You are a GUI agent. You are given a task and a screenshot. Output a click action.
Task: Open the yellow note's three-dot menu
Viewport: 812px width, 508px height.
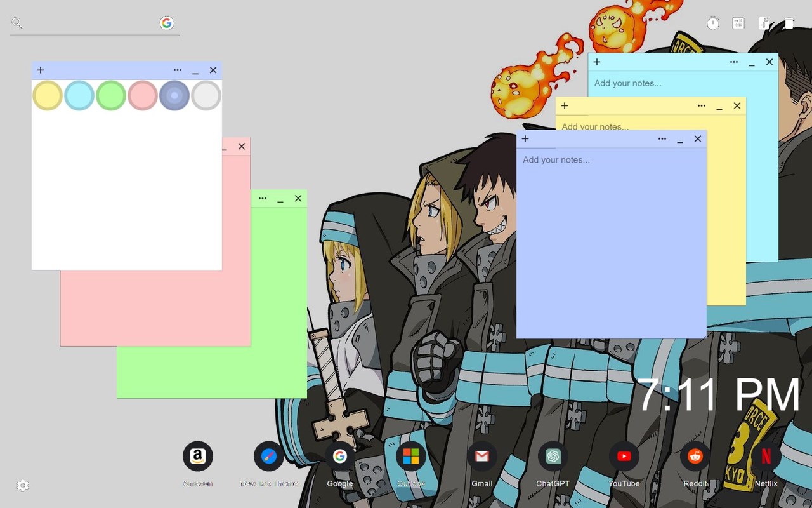click(702, 106)
